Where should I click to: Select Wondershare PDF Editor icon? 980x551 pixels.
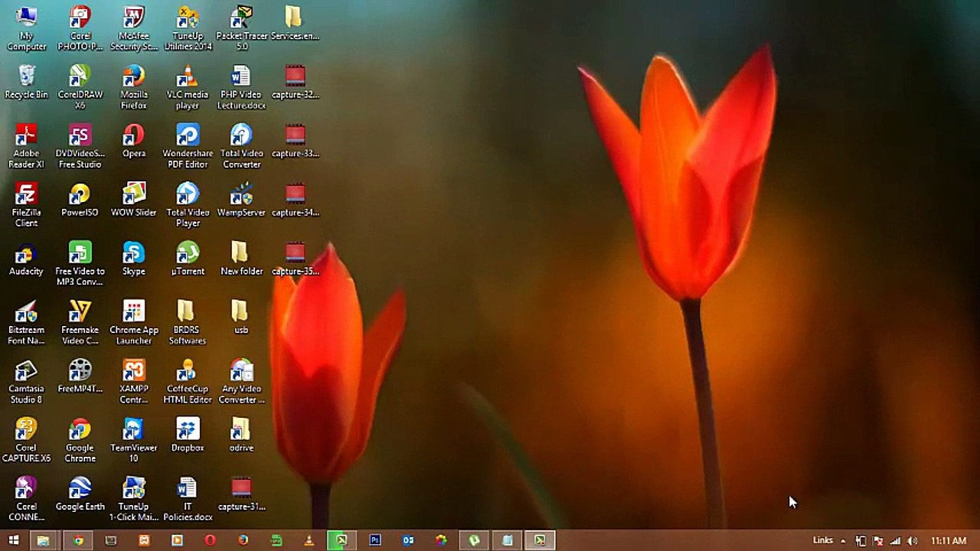coord(188,146)
